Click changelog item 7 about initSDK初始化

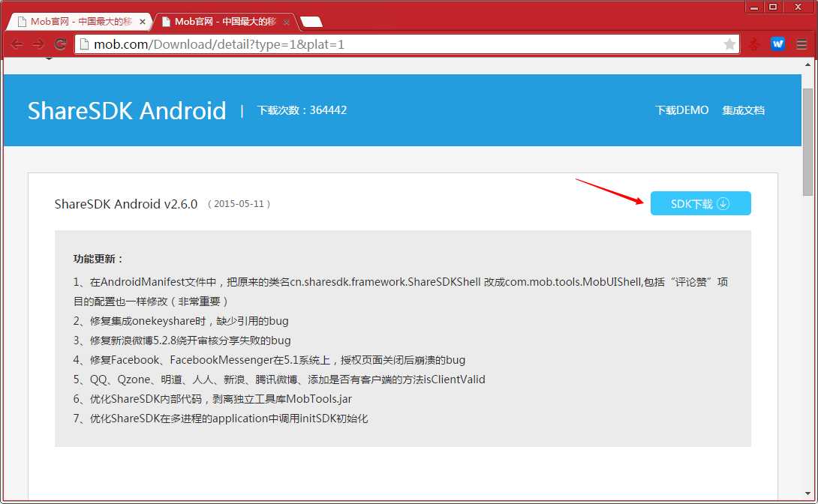pos(221,418)
